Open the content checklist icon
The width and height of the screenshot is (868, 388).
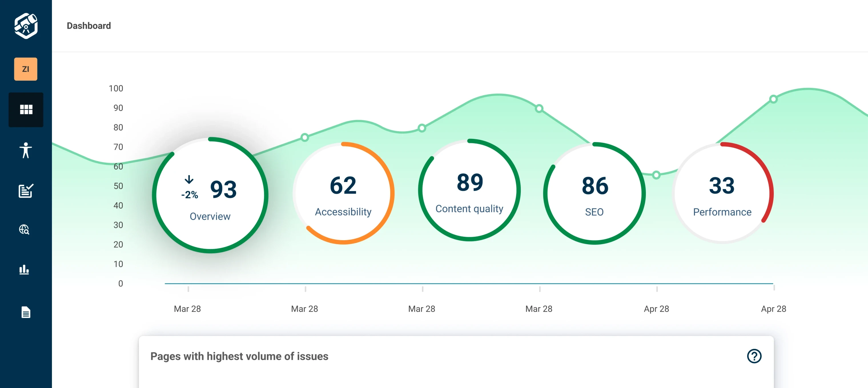pyautogui.click(x=26, y=191)
